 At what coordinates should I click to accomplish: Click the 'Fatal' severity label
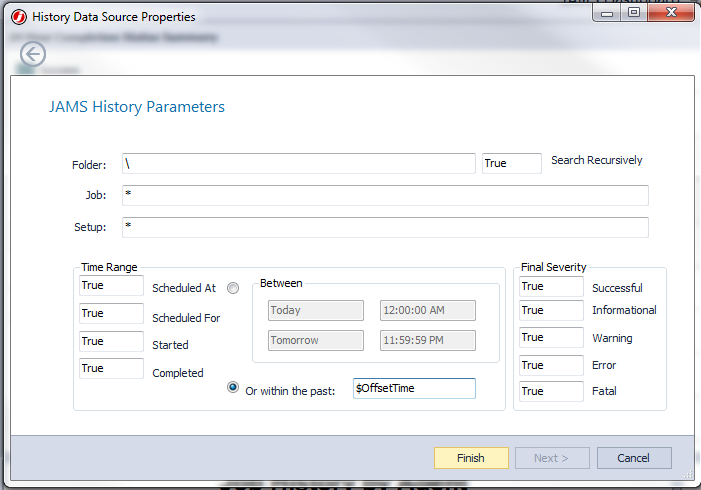tap(604, 391)
